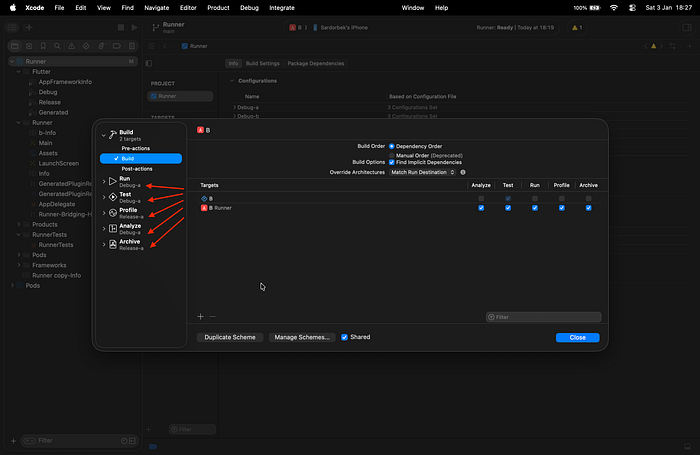Viewport: 700px width, 455px height.
Task: Switch to the Build Settings tab
Action: [262, 63]
